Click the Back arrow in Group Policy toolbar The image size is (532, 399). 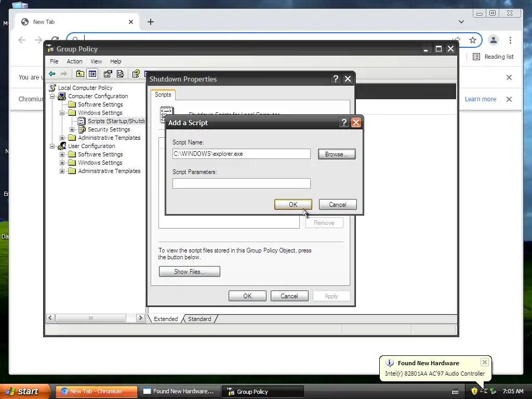coord(52,74)
